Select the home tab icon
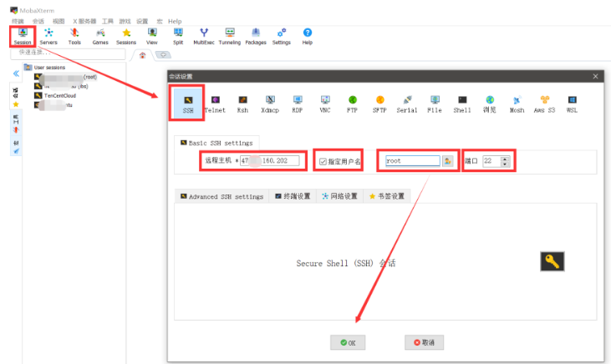The height and width of the screenshot is (364, 611). pyautogui.click(x=142, y=55)
